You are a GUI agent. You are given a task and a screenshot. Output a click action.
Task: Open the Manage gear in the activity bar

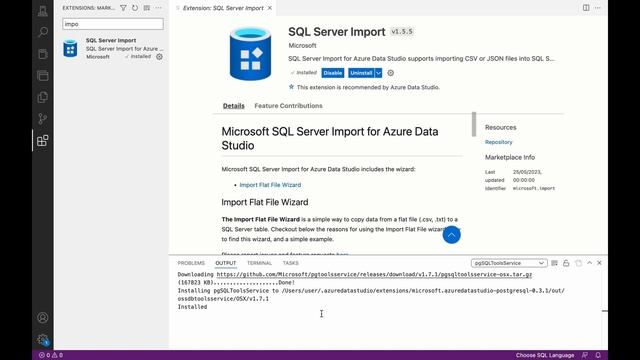click(42, 339)
